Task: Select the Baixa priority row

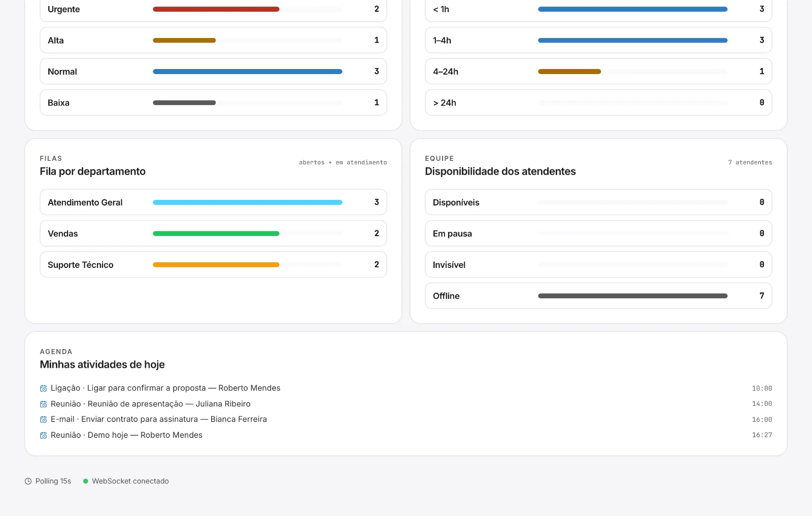Action: [x=213, y=102]
